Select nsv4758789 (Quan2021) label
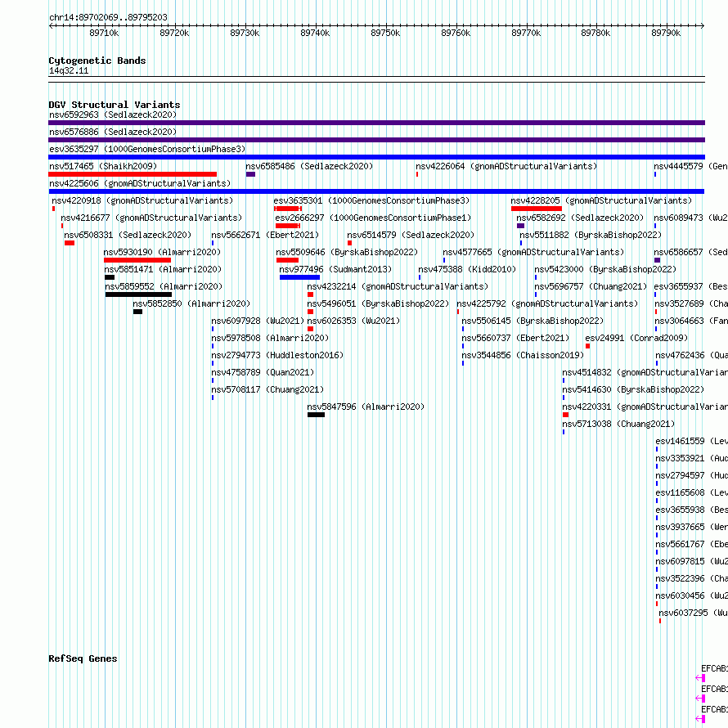This screenshot has width=728, height=728. click(263, 372)
